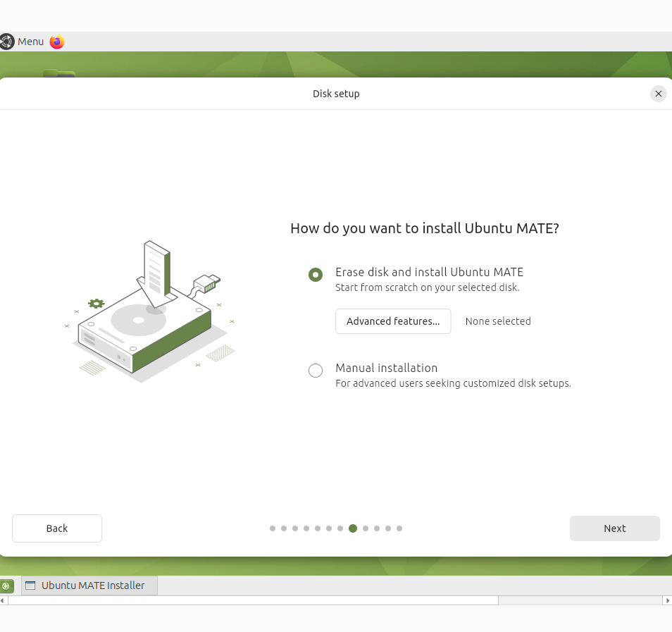672x632 pixels.
Task: Open Advanced features dialog
Action: click(x=393, y=321)
